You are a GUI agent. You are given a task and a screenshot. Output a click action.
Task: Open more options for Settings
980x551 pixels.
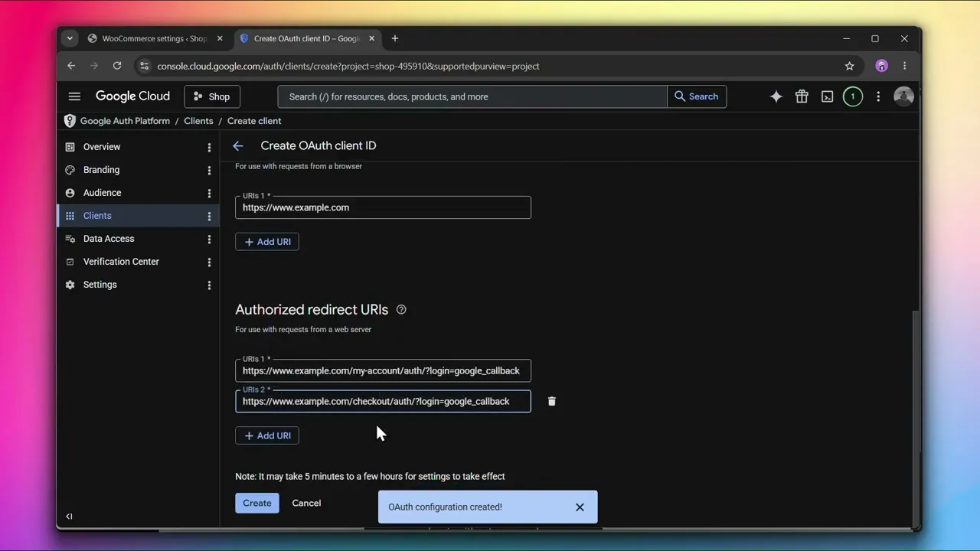[x=209, y=285]
